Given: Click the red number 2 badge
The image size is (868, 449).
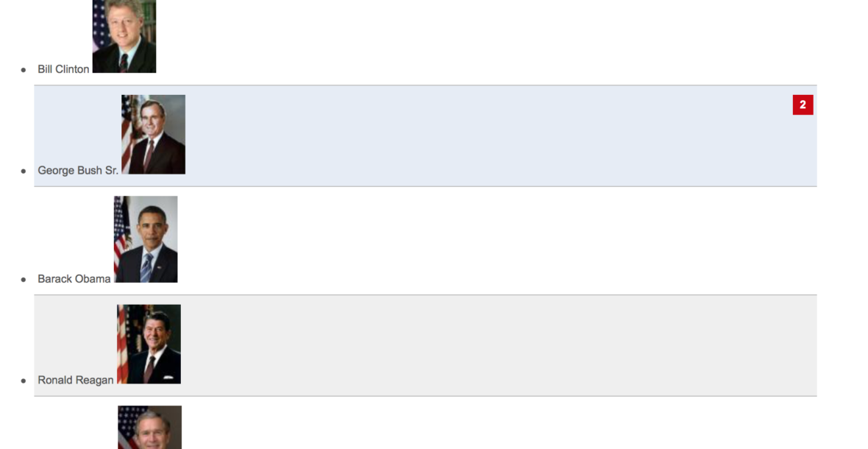Looking at the screenshot, I should pyautogui.click(x=803, y=105).
